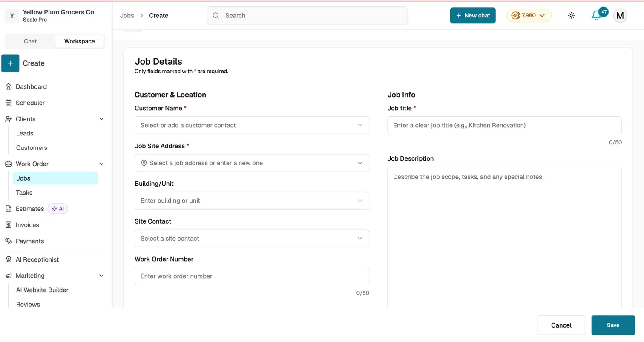Switch to the Chat tab

pyautogui.click(x=30, y=41)
